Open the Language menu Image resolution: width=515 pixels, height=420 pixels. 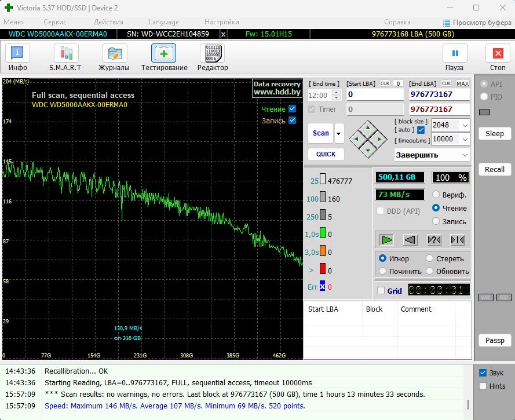click(x=164, y=22)
